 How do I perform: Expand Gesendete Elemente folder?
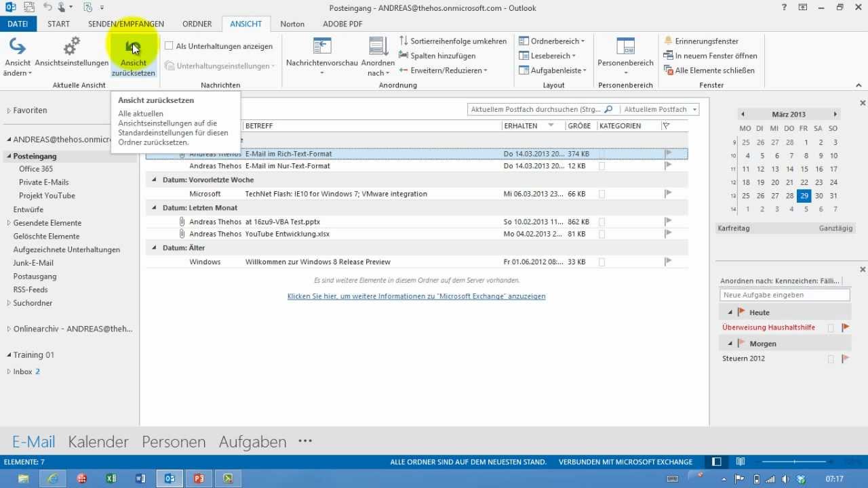click(x=9, y=223)
